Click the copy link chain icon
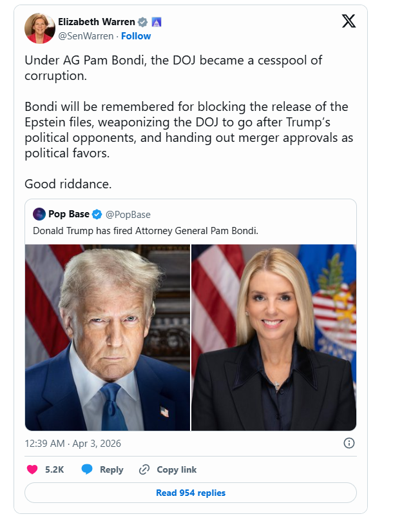This screenshot has width=402, height=532. pos(144,469)
